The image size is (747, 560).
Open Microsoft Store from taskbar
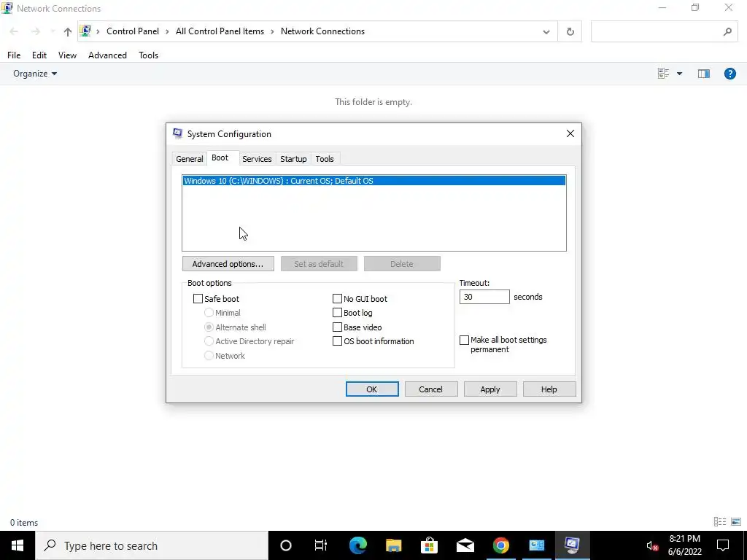(429, 545)
